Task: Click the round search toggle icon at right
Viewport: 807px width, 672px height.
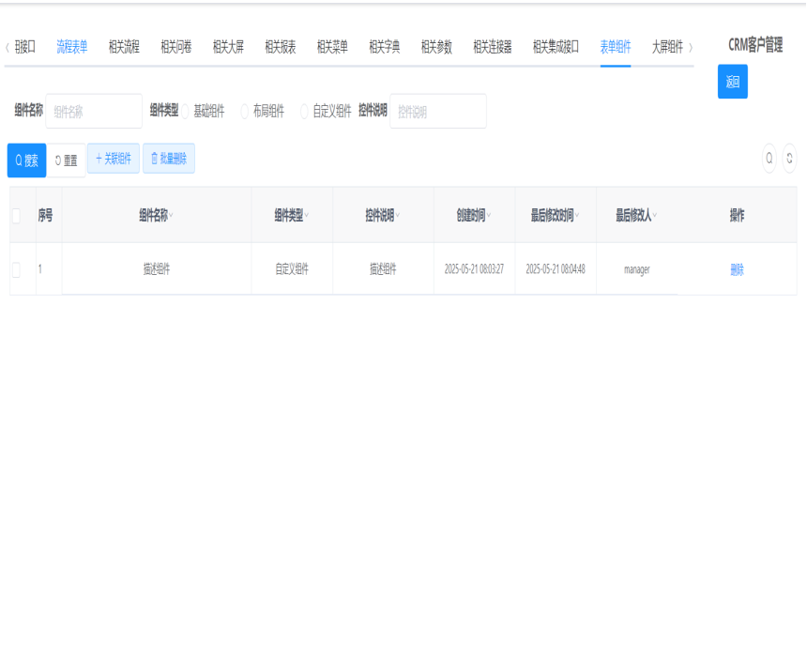Action: tap(769, 159)
